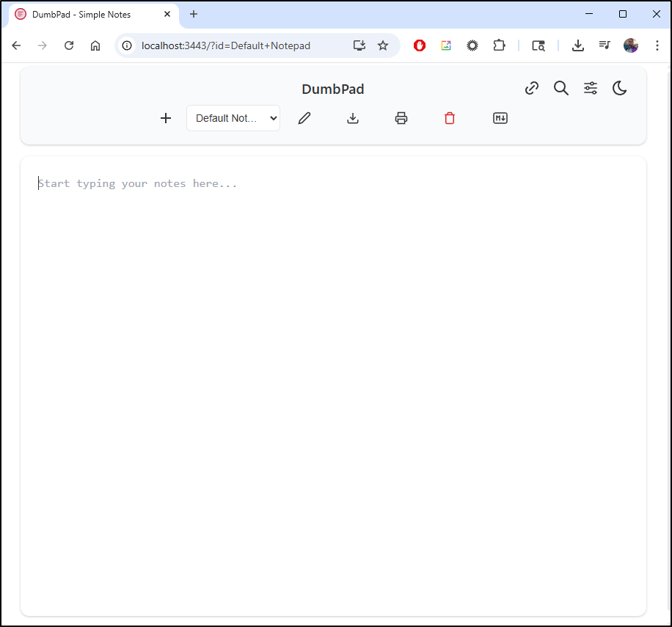Image resolution: width=672 pixels, height=627 pixels.
Task: Reload the DumbPad page
Action: coord(69,45)
